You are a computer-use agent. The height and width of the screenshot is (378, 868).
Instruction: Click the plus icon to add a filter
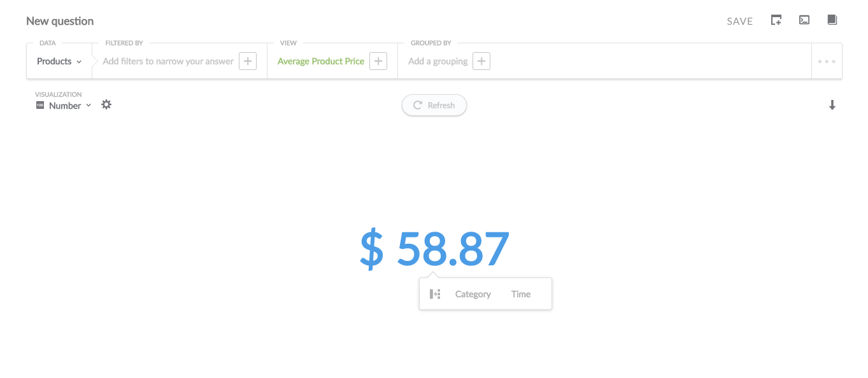(x=248, y=61)
